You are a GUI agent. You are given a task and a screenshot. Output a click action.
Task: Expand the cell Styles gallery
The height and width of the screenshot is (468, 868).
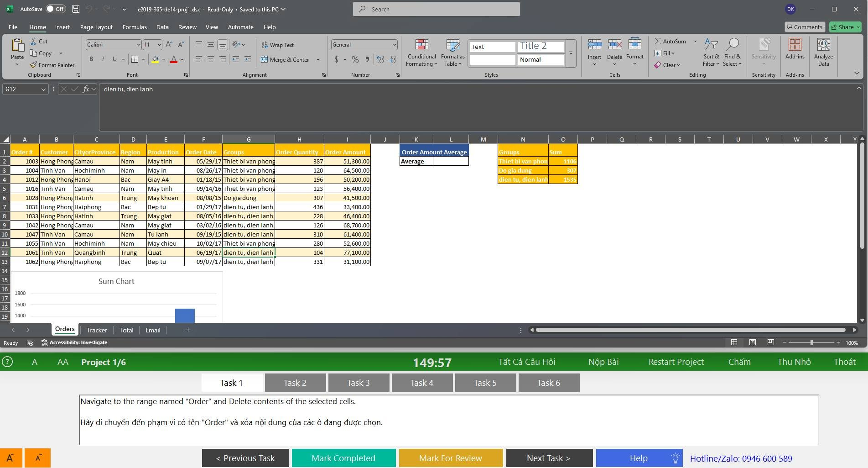click(571, 53)
